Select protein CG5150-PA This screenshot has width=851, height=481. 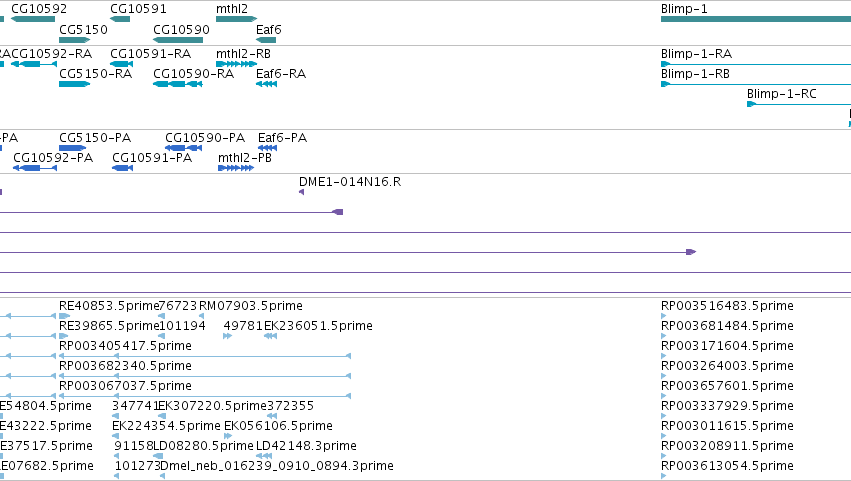click(95, 138)
